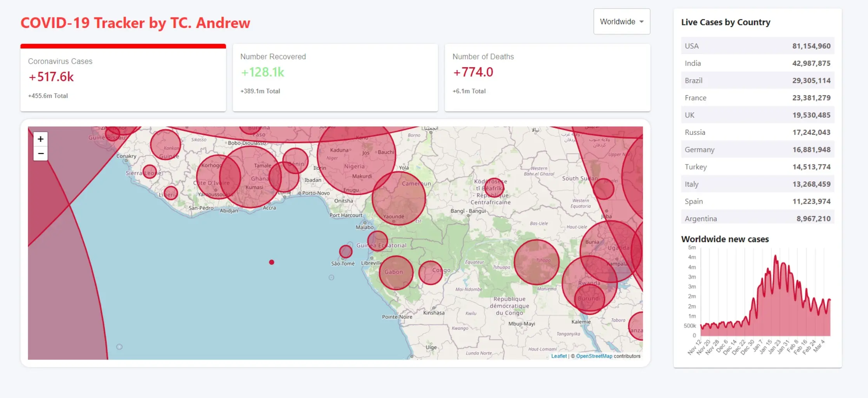The image size is (868, 398).
Task: Click the Cameroon case circle
Action: pyautogui.click(x=399, y=198)
